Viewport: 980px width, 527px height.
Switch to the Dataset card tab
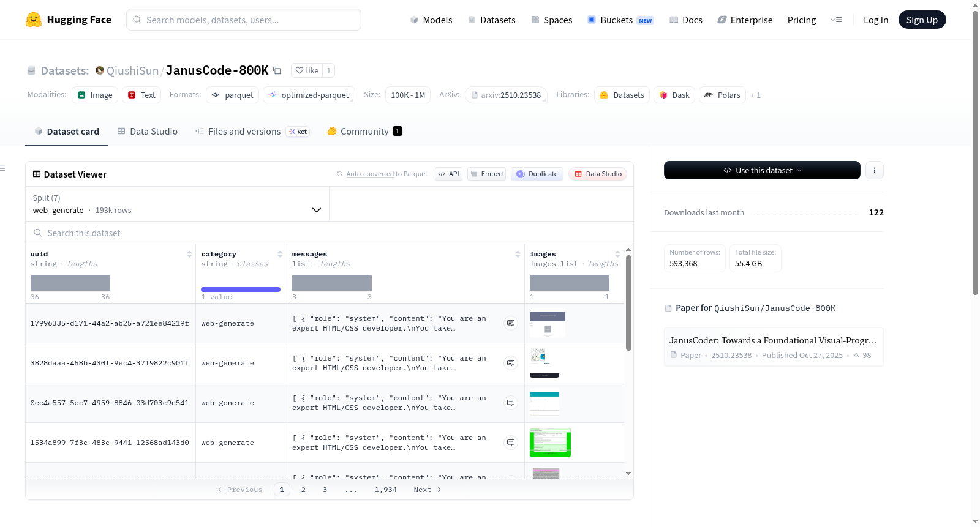click(x=66, y=132)
